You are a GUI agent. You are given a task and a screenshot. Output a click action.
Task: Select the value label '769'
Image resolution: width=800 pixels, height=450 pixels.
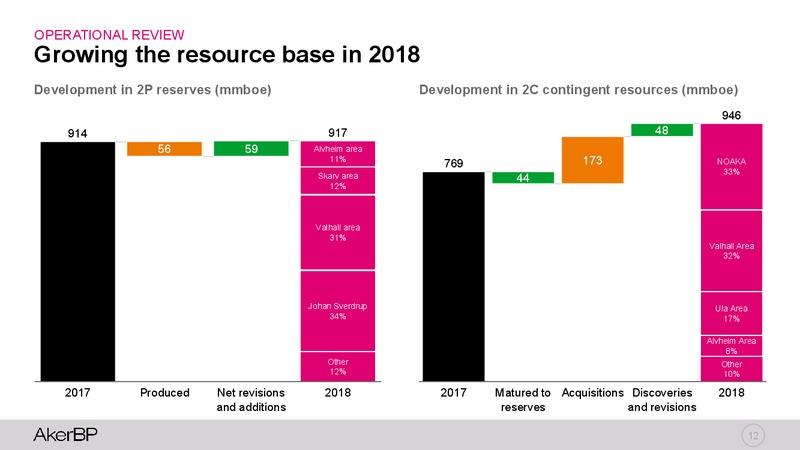point(454,164)
